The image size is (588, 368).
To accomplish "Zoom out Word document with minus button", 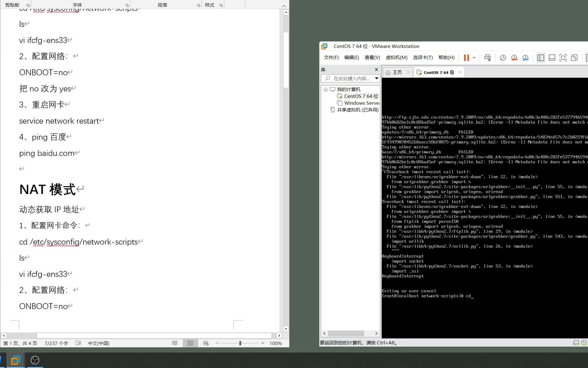I will click(x=217, y=343).
